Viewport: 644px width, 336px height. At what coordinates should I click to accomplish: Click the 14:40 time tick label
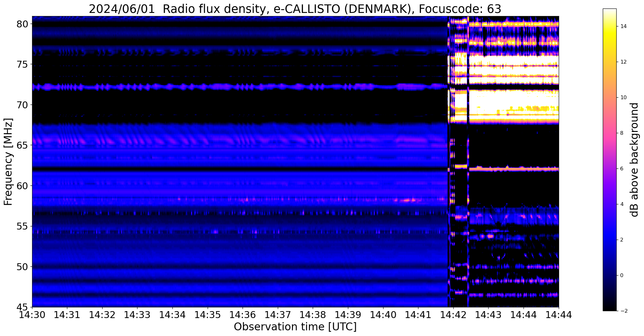[x=383, y=314]
